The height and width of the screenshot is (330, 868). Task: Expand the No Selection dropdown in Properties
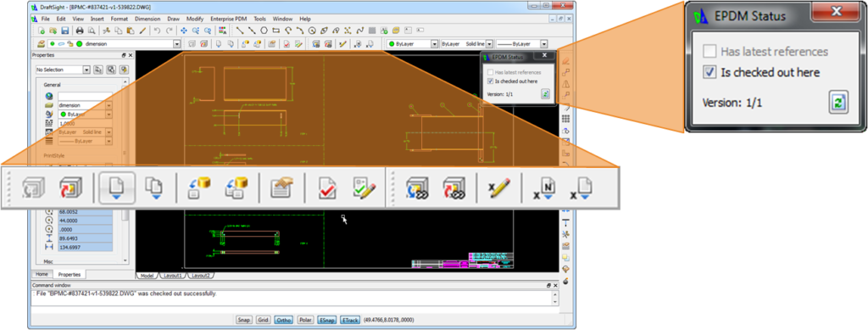click(x=86, y=70)
